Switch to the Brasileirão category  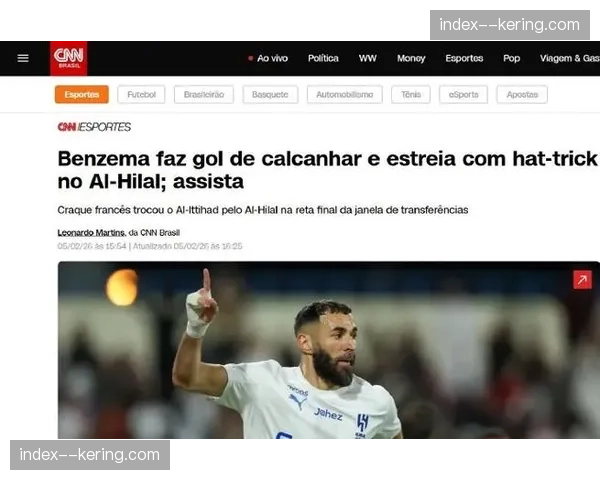point(204,95)
